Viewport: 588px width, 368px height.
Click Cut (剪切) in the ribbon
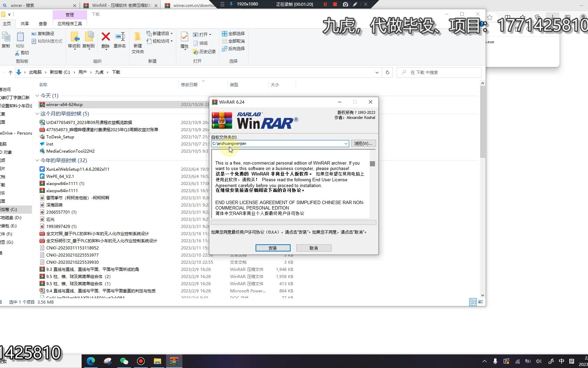point(22,53)
